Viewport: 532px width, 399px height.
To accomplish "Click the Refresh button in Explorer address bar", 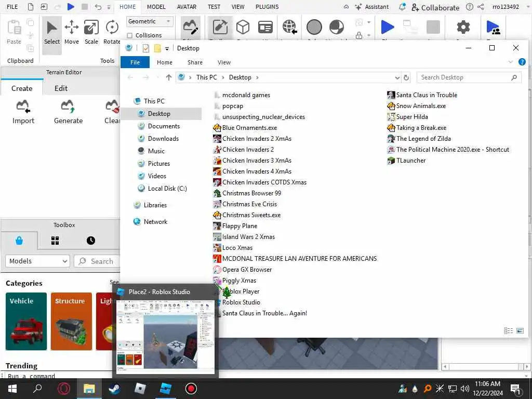I will (x=406, y=78).
